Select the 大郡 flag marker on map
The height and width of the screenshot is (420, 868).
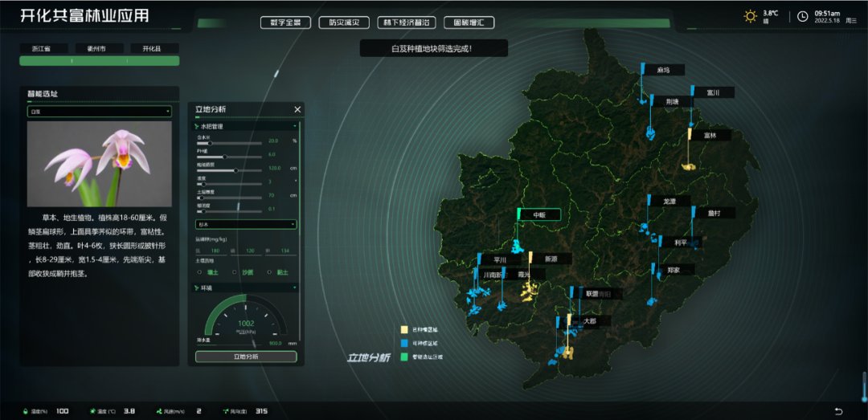pos(569,320)
